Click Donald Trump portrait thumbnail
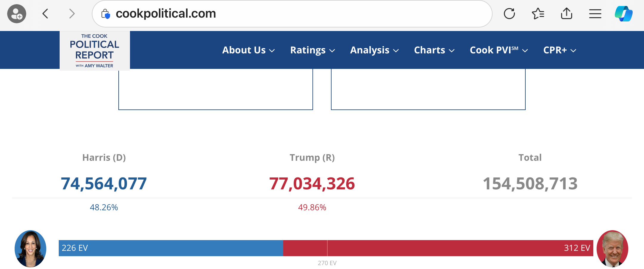Image resolution: width=644 pixels, height=269 pixels. [x=612, y=248]
